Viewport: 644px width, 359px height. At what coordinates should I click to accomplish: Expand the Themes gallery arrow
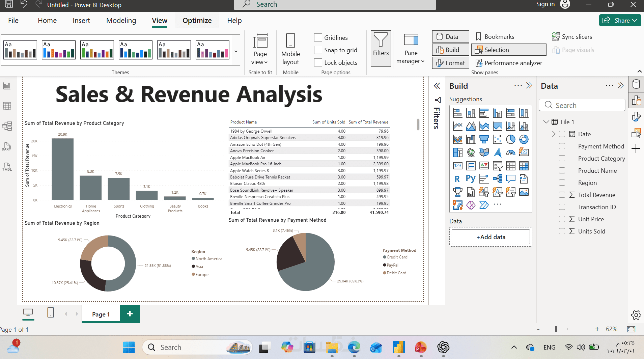236,51
